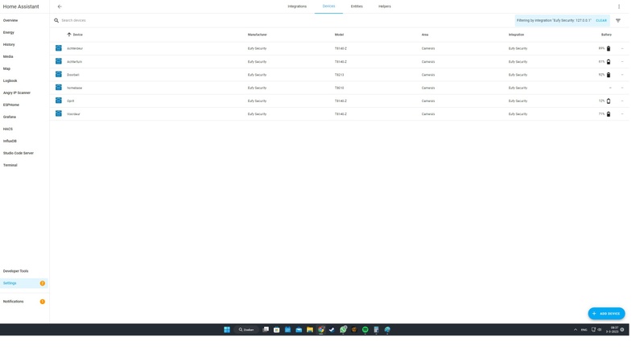This screenshot has width=644, height=362.
Task: Click the homebase device icon
Action: [x=59, y=88]
